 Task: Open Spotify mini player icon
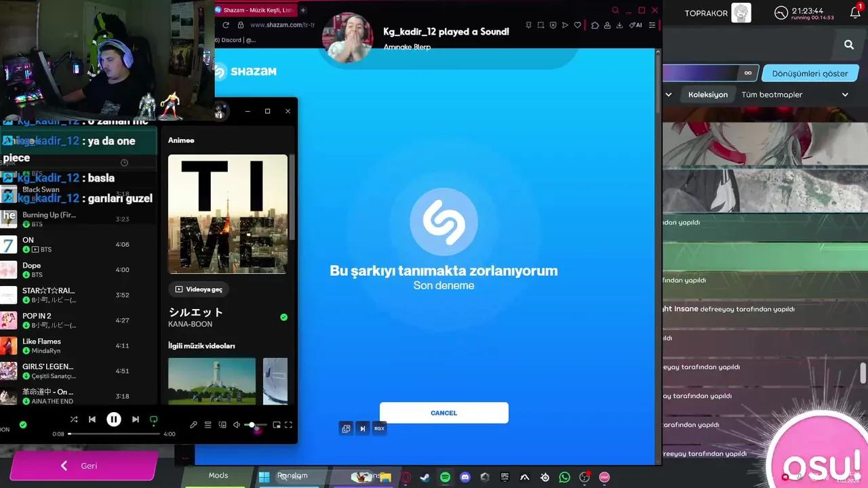[x=276, y=425]
